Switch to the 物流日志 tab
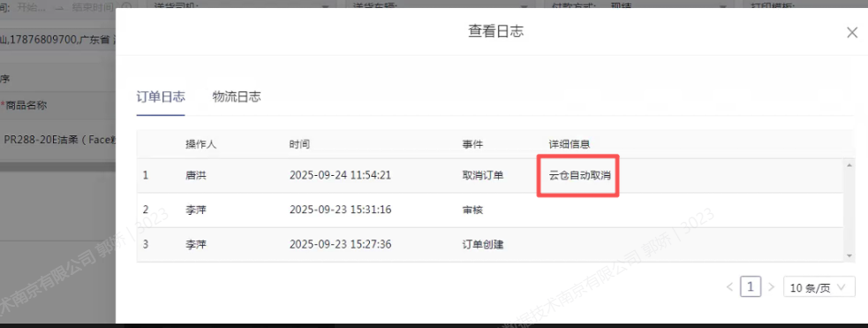Image resolution: width=868 pixels, height=328 pixels. coord(237,97)
